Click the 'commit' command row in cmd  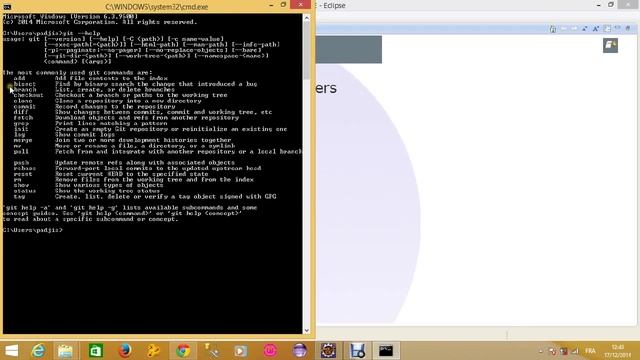pyautogui.click(x=94, y=107)
